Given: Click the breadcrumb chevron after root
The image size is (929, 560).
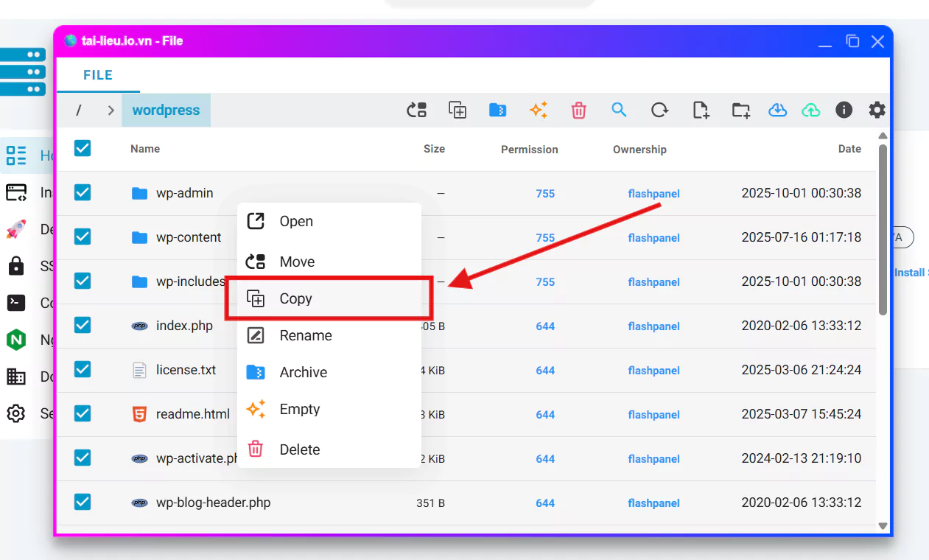Looking at the screenshot, I should tap(111, 111).
